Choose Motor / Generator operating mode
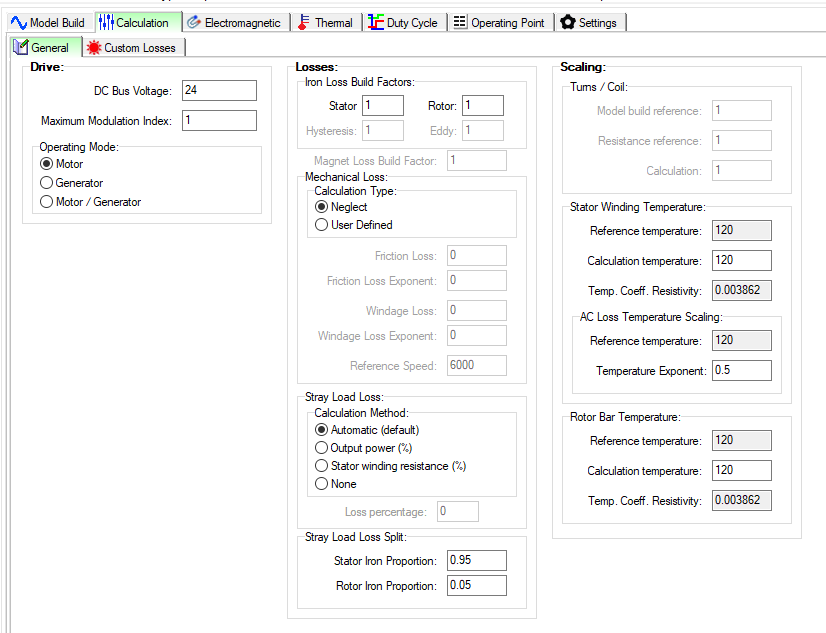Viewport: 826px width, 633px height. coord(91,202)
